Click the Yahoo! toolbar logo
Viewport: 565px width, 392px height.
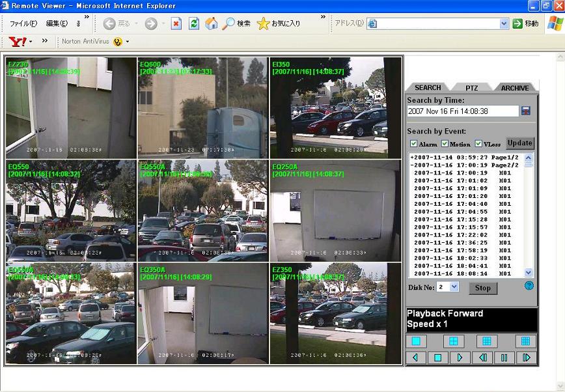tap(18, 42)
